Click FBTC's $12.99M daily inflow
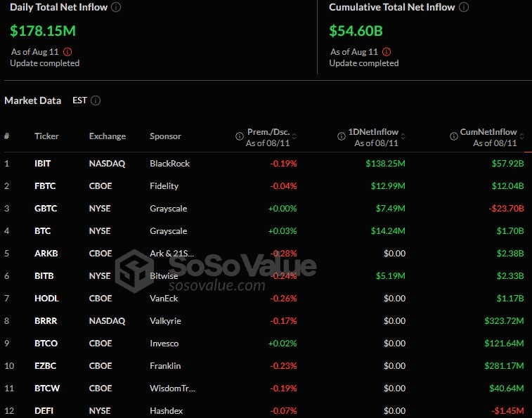532x418 pixels. (388, 186)
